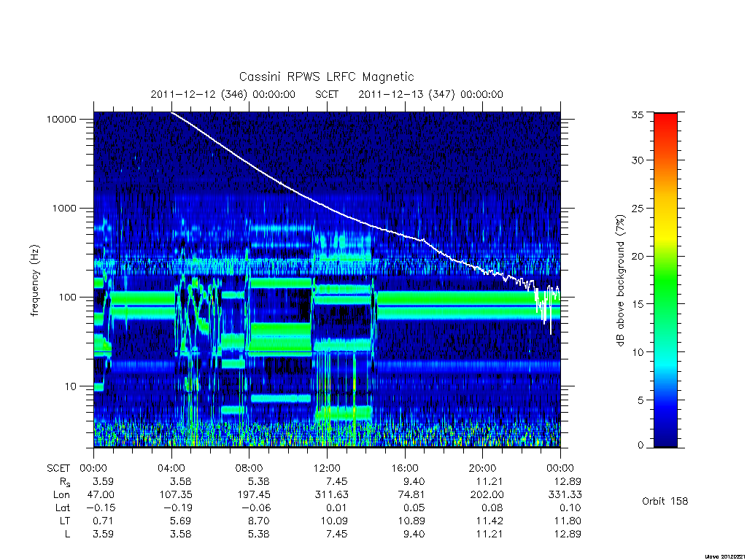The height and width of the screenshot is (560, 747).
Task: Click the colorbar tick label 25
Action: pos(637,209)
